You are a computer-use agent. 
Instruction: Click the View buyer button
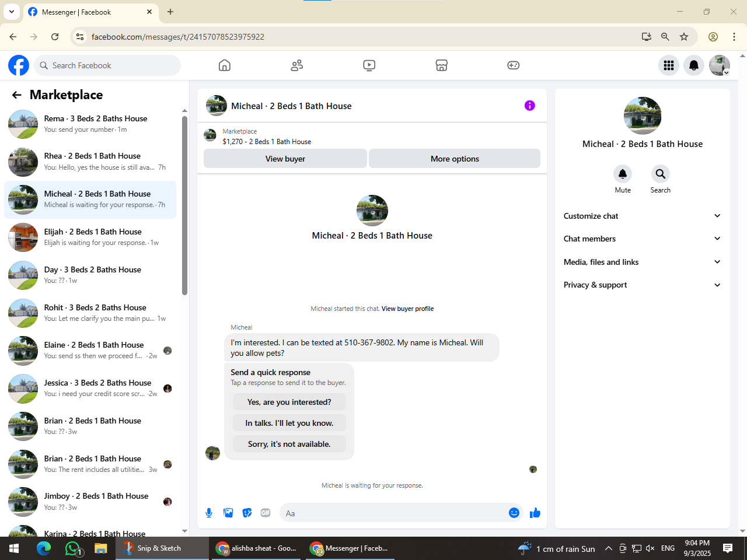tap(285, 159)
